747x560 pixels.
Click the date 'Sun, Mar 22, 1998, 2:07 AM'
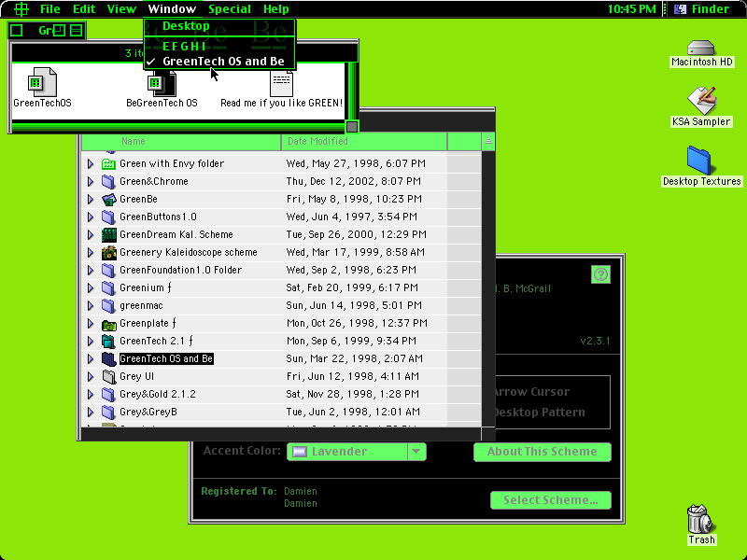point(355,358)
